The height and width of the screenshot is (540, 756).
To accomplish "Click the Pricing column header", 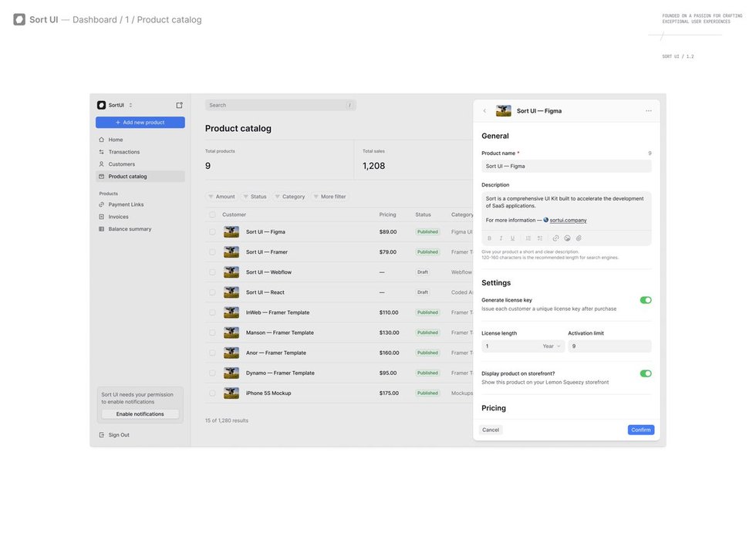I will (387, 214).
